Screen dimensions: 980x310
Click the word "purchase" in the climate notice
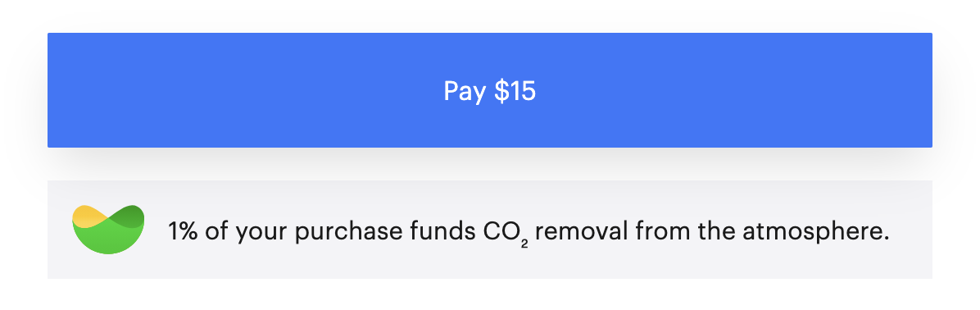click(349, 233)
